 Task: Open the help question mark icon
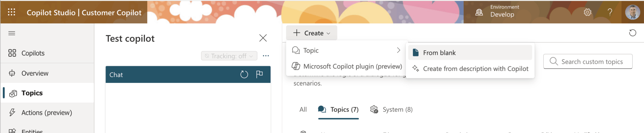pyautogui.click(x=610, y=12)
